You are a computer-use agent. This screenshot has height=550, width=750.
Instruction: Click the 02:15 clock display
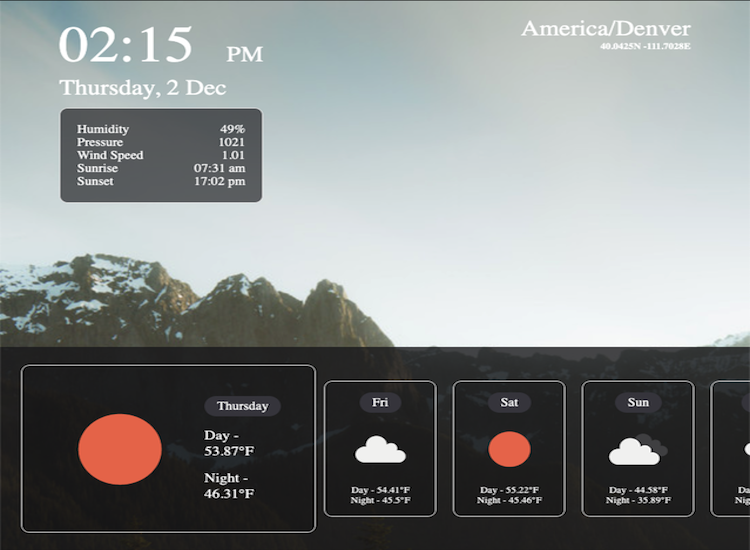(126, 44)
